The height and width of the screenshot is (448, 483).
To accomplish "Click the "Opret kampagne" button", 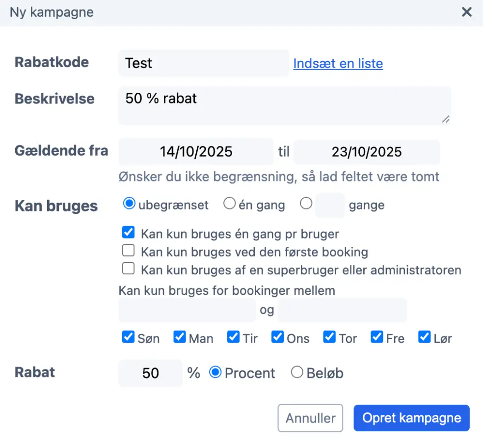I will click(411, 418).
